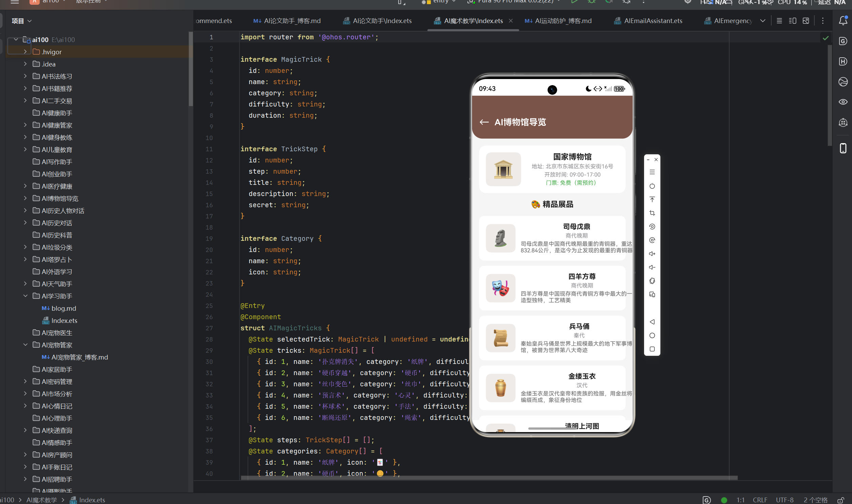Screen dimensions: 852x504
Task: Switch to AI运动防护_博客.md tab
Action: coord(558,21)
